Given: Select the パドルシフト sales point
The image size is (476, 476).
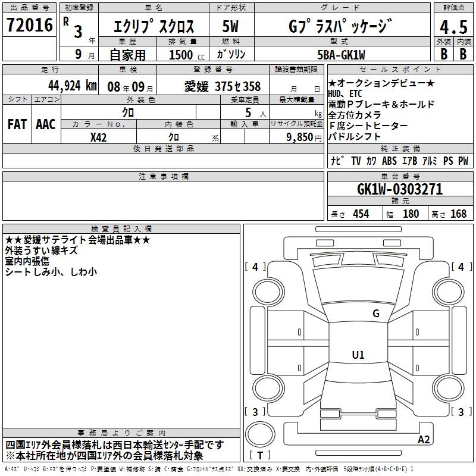Looking at the screenshot, I should [355, 136].
